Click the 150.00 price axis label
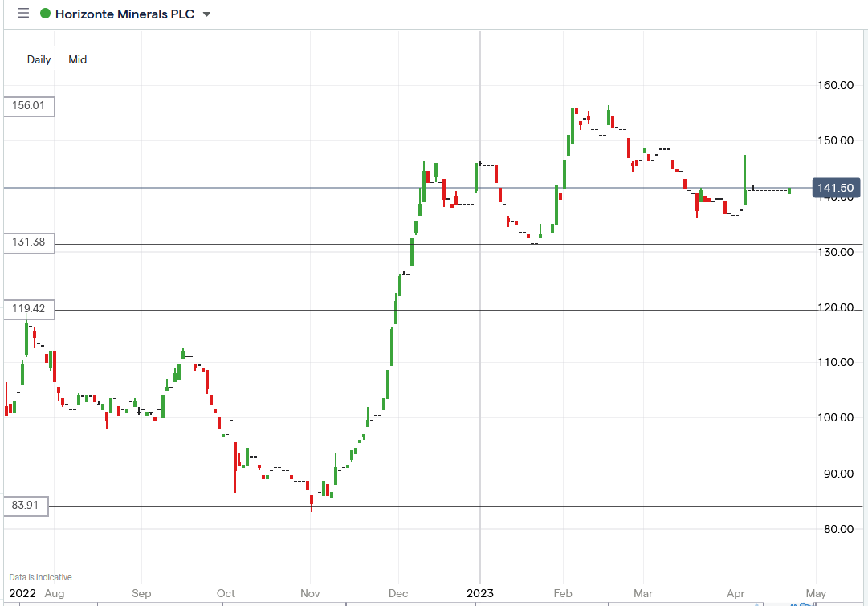868x606 pixels. [x=835, y=140]
